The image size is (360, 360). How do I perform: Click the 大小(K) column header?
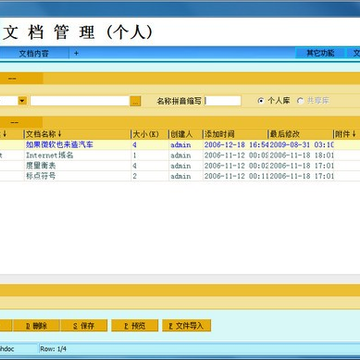150,134
